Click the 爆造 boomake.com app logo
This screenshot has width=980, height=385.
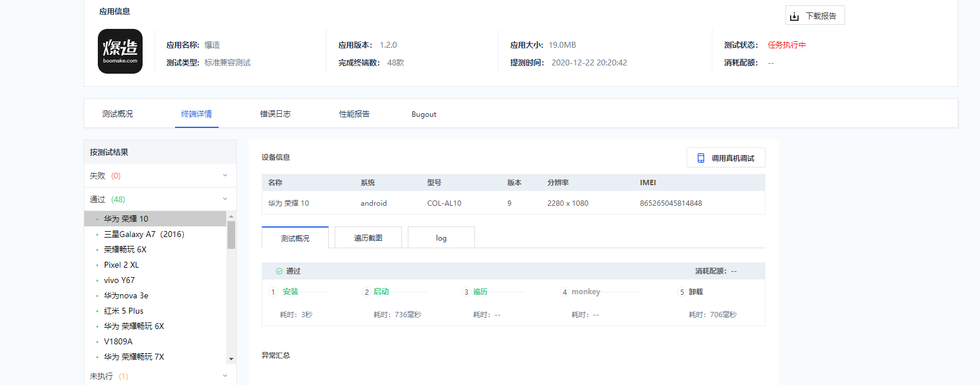120,51
